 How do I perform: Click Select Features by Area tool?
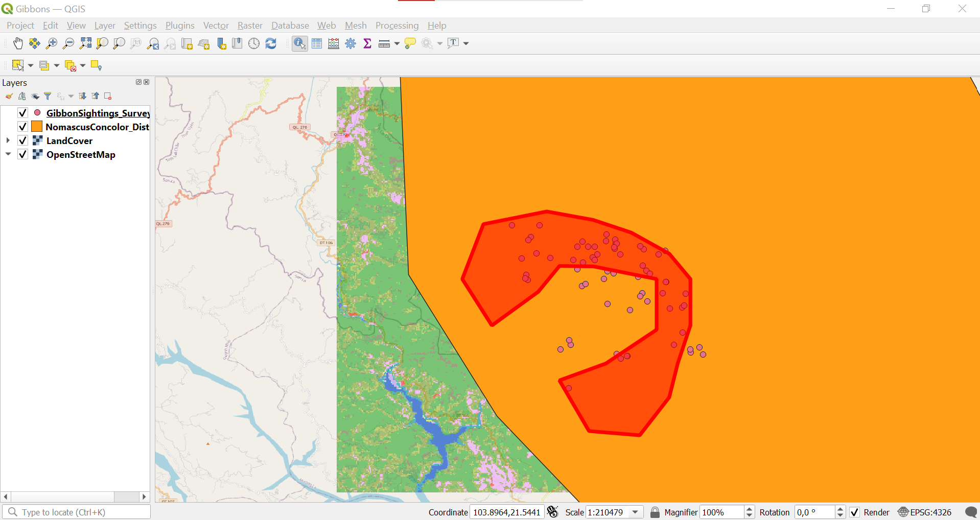18,65
